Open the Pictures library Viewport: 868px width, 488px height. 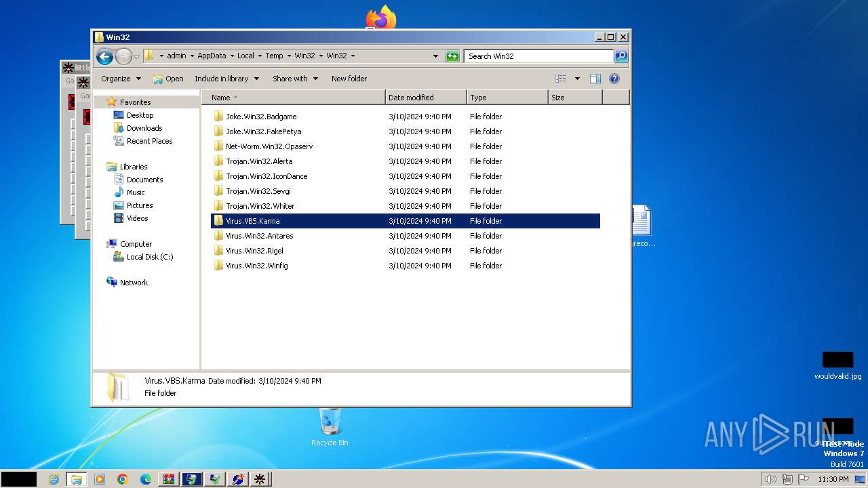click(140, 205)
